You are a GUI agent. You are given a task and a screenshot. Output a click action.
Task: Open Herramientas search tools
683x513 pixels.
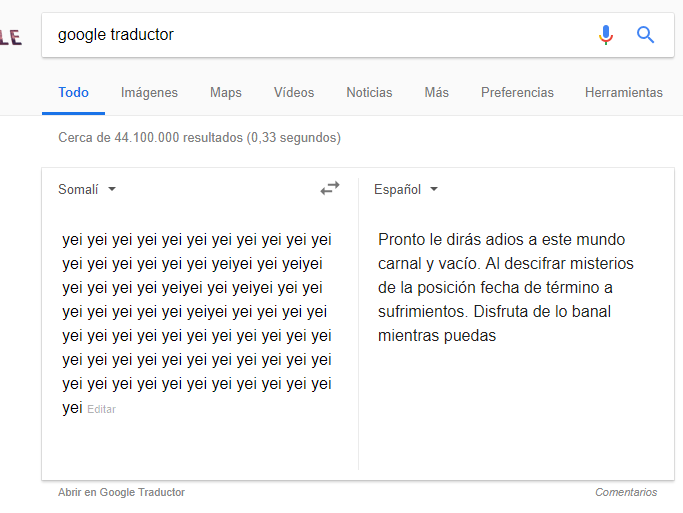coord(624,92)
